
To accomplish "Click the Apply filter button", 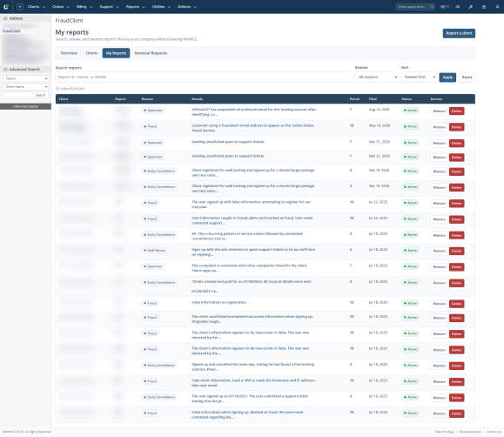I will pos(447,77).
